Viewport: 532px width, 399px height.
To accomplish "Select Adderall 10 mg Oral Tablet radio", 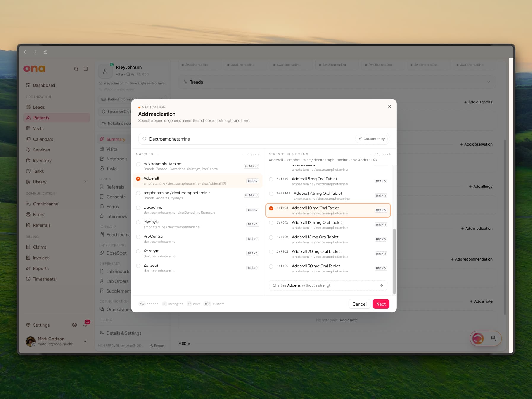I will (271, 208).
